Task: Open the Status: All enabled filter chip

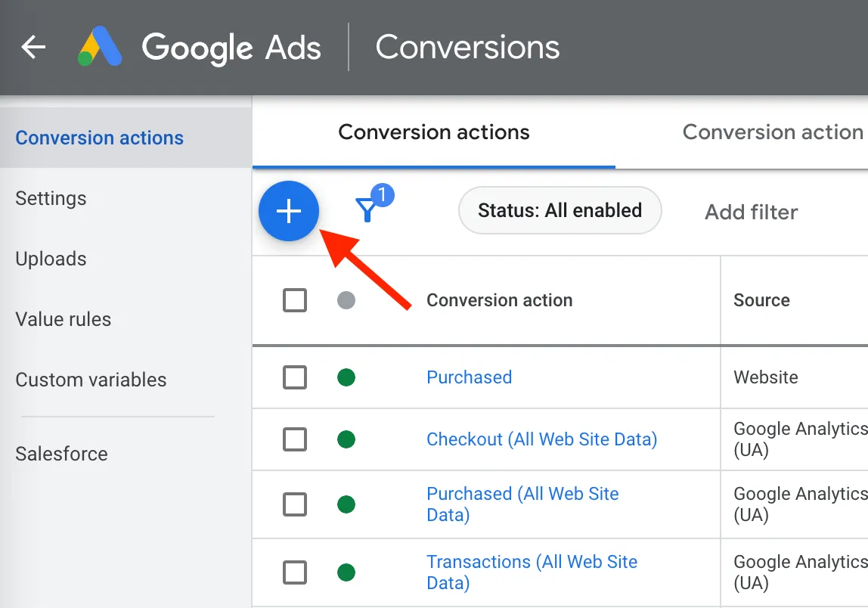Action: (x=560, y=210)
